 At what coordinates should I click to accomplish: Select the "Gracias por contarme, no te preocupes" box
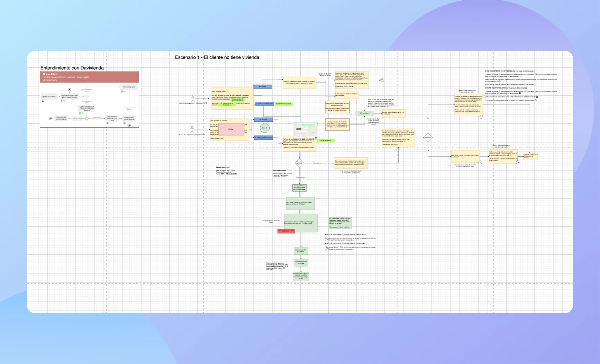tap(352, 80)
